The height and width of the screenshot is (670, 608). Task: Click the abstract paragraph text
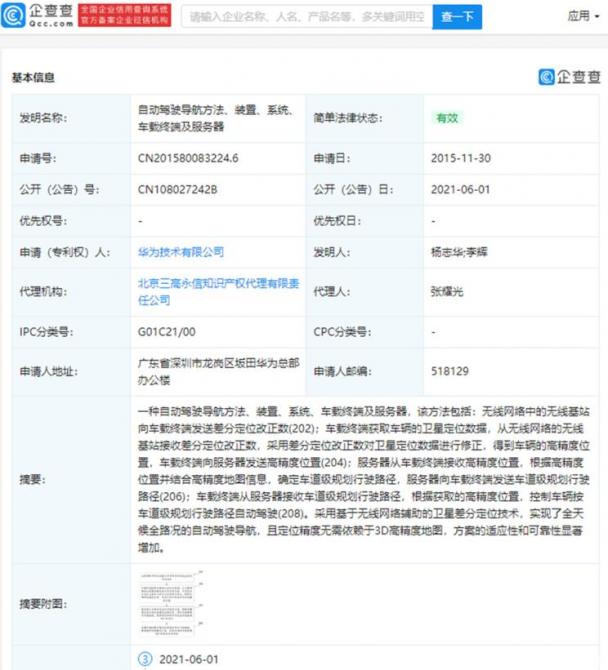(x=364, y=479)
